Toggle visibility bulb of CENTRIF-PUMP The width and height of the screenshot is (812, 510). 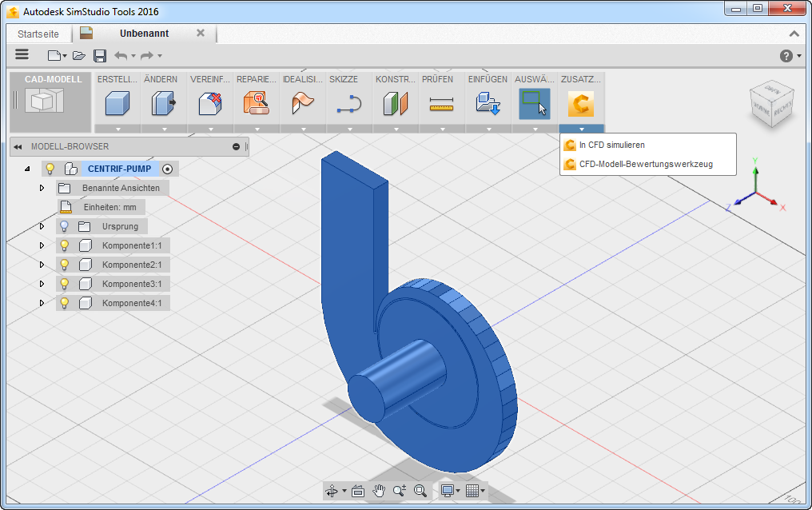click(x=50, y=169)
